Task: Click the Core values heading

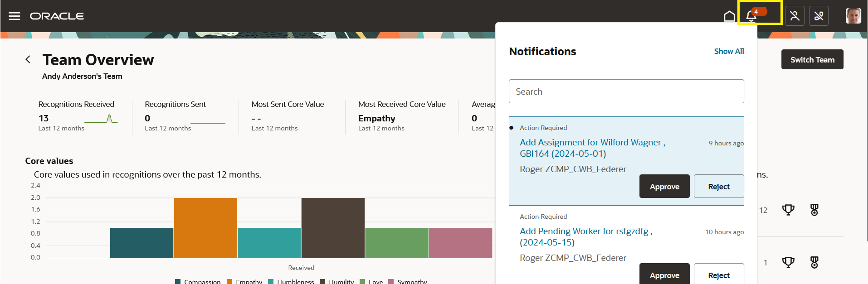Action: click(49, 161)
